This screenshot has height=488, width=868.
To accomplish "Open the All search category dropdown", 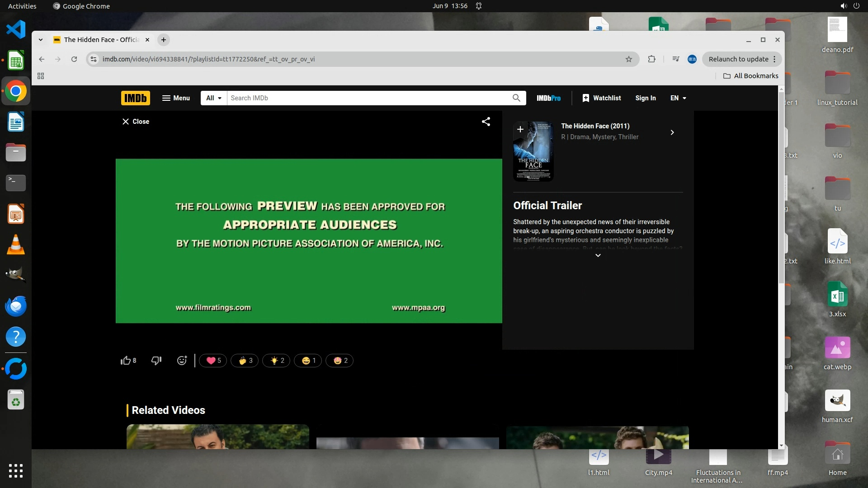I will (x=214, y=98).
